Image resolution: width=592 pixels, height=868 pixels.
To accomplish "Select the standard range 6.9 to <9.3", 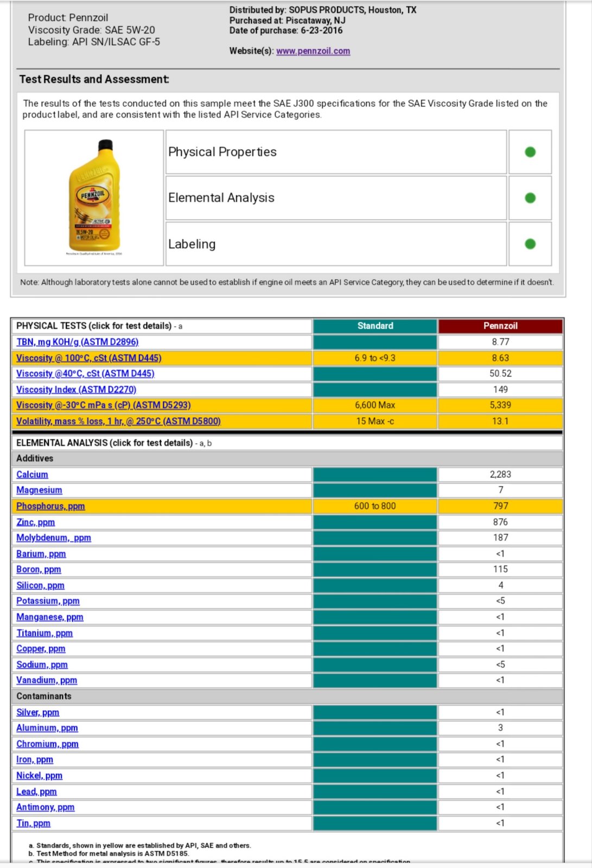I will pyautogui.click(x=375, y=358).
